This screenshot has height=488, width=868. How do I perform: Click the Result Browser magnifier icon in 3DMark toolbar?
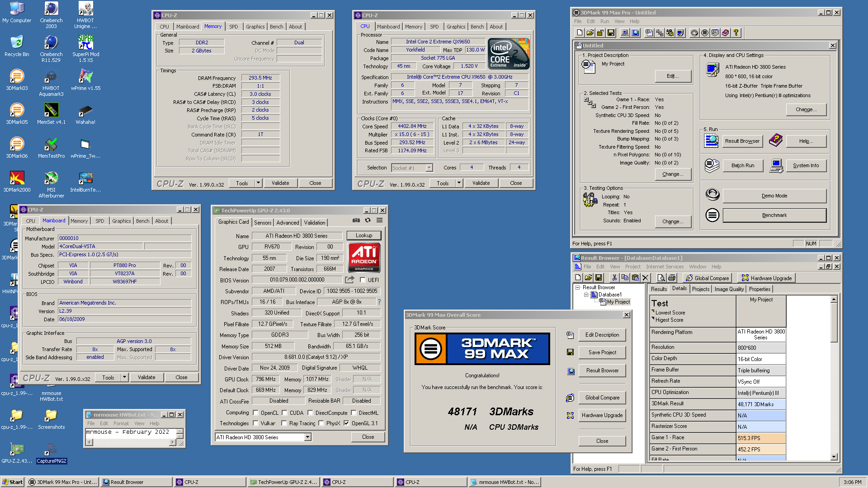pos(635,33)
